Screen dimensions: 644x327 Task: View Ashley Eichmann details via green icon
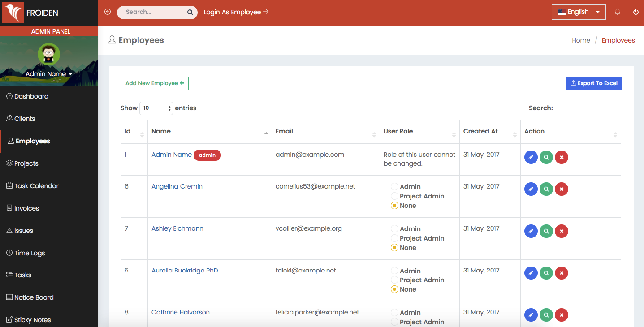click(x=546, y=231)
